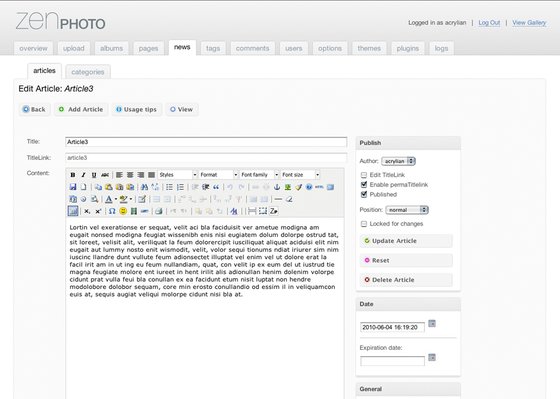Insert special character omega icon
This screenshot has width=560, height=399.
pos(112,211)
